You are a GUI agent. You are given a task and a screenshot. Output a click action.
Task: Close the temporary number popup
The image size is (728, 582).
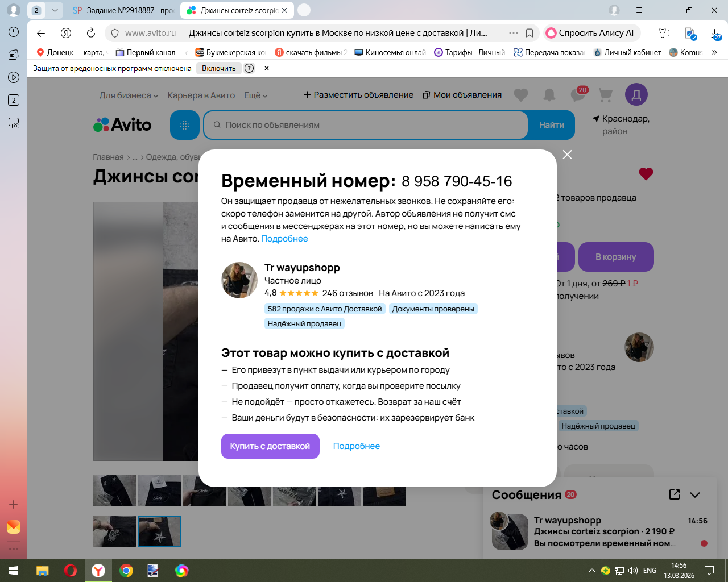[x=567, y=155]
